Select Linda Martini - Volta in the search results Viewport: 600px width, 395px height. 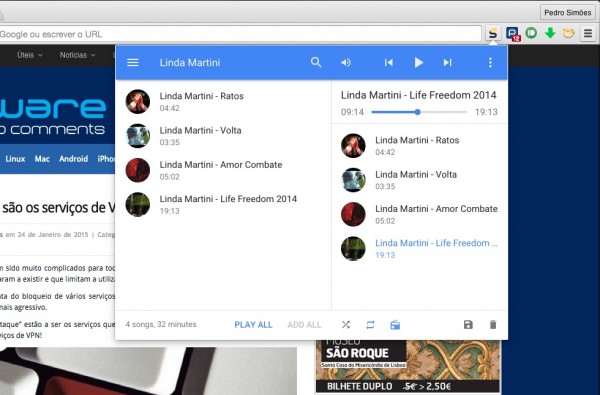(x=223, y=136)
